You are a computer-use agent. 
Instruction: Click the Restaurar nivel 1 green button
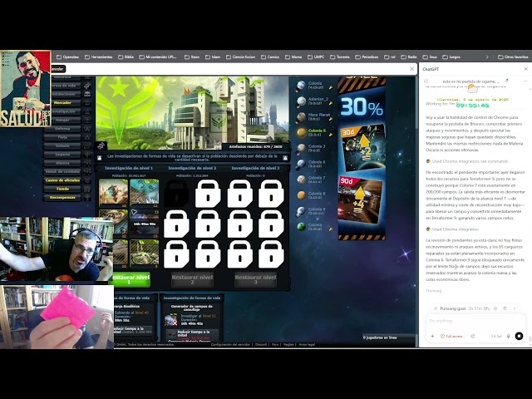coord(130,279)
